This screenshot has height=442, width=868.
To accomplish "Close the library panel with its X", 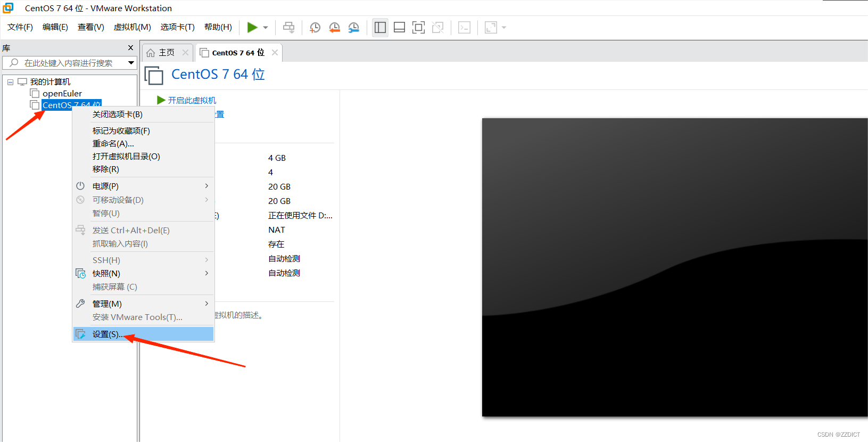I will (x=131, y=48).
